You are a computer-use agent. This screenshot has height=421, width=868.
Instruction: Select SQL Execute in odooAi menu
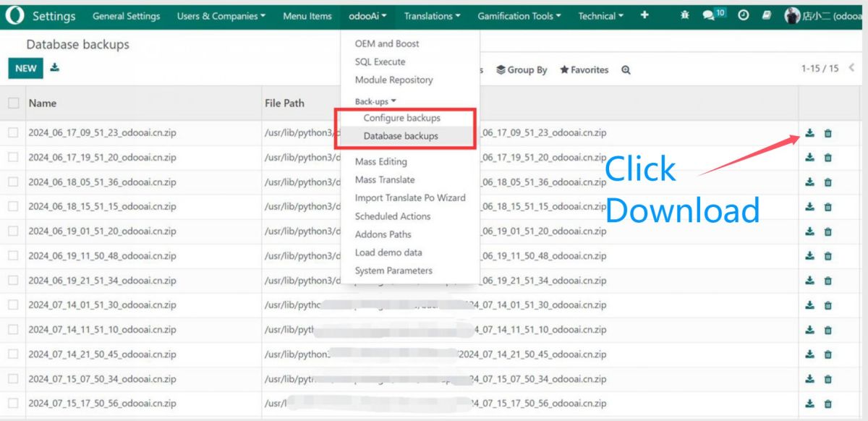380,62
